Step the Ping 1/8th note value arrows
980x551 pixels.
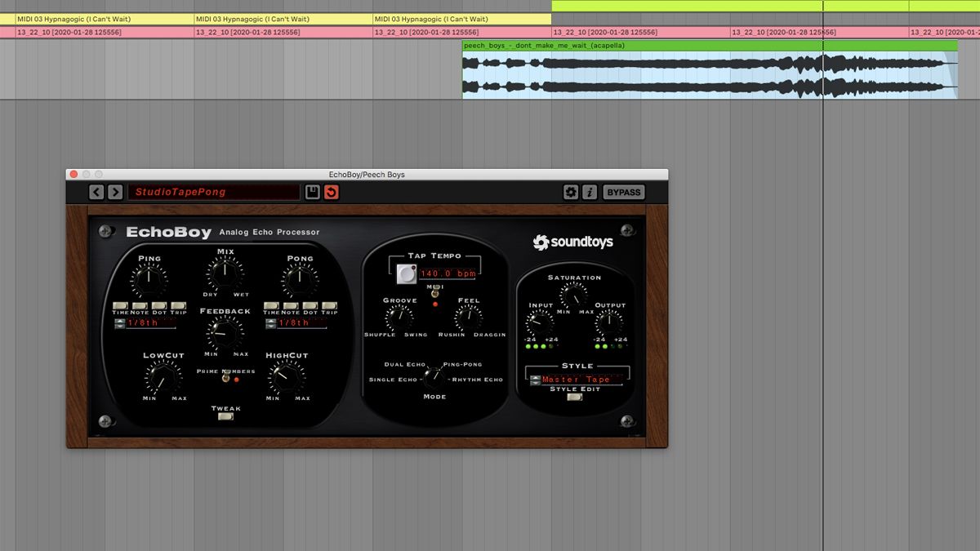click(x=119, y=322)
